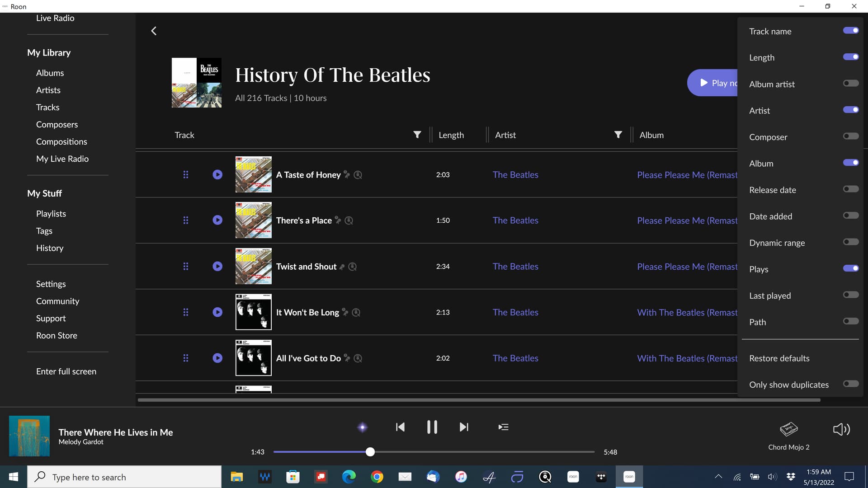This screenshot has height=488, width=868.
Task: Click the drag handle for Twist and Shout
Action: pyautogui.click(x=185, y=266)
